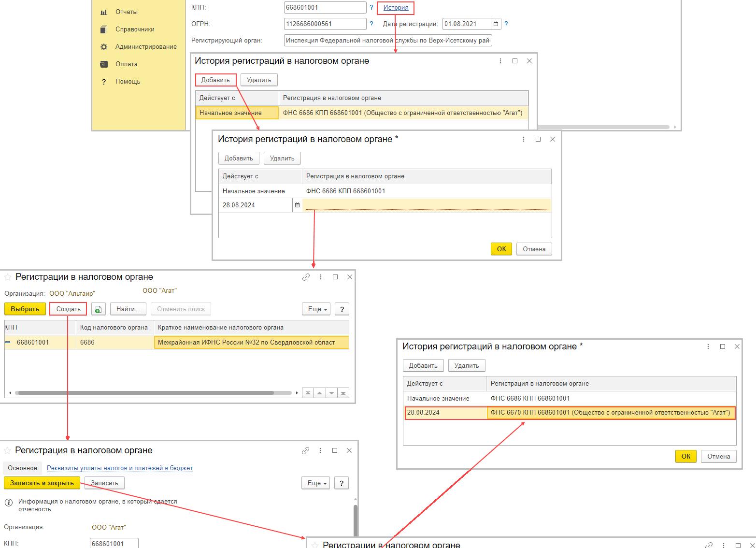756x548 pixels.
Task: Click the Отчеты chart icon
Action: 104,12
